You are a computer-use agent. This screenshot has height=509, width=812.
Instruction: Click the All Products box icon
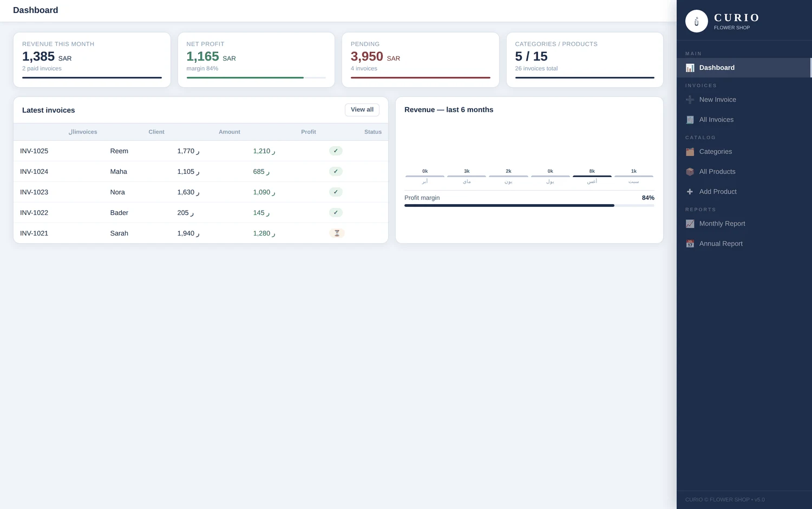pos(690,172)
